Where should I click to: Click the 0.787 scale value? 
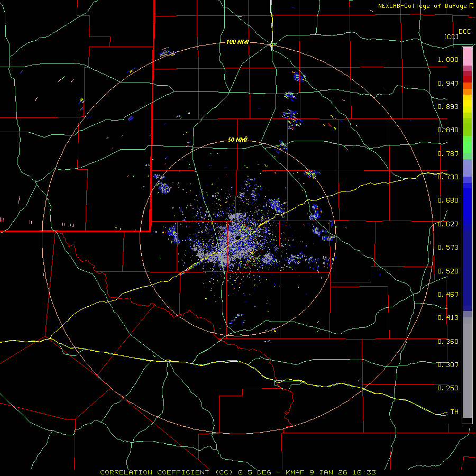point(448,153)
